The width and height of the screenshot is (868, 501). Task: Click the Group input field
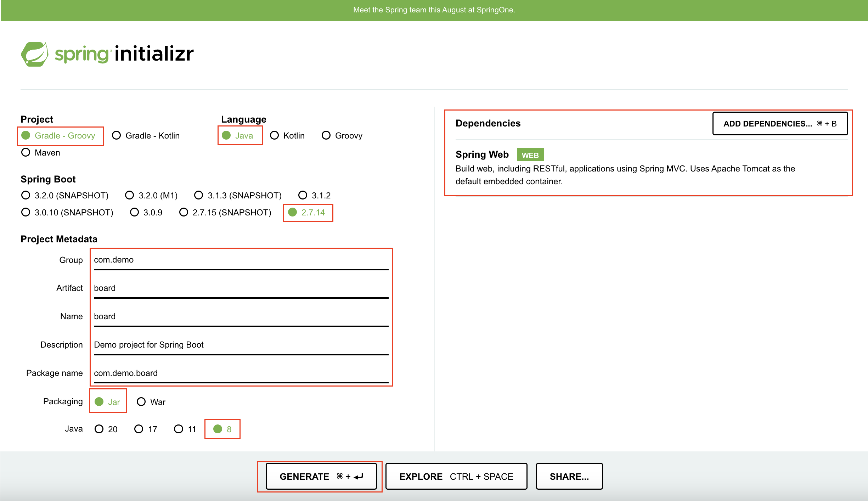tap(241, 260)
